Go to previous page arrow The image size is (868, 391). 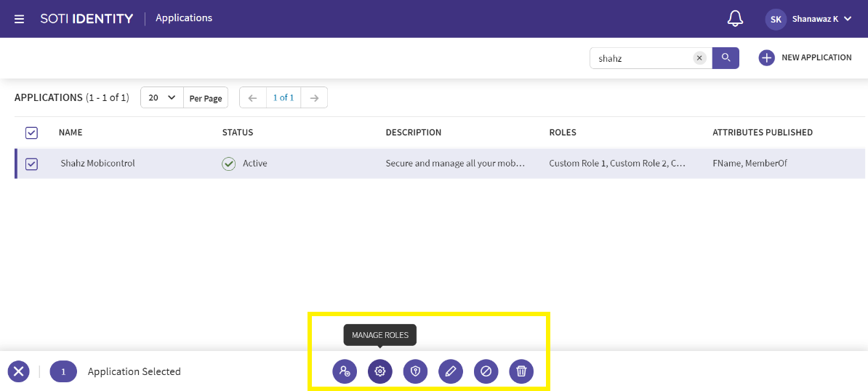[252, 97]
